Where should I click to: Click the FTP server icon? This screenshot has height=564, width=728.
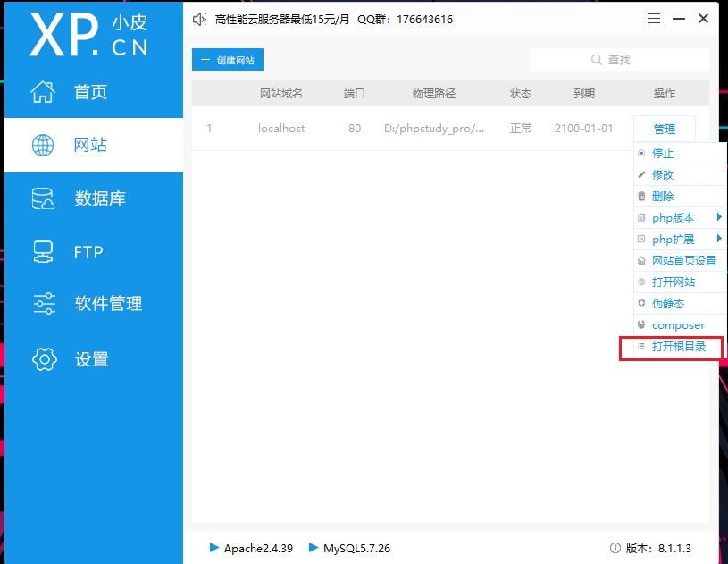(x=43, y=252)
